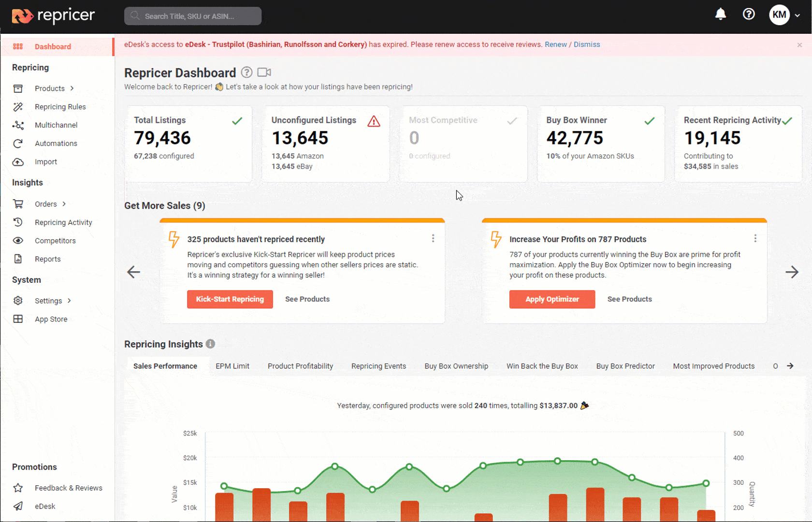Open the Buy Box Winner card
812x522 pixels.
(601, 144)
